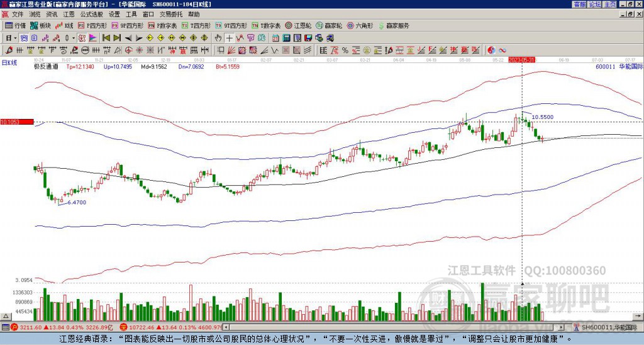Open the 板块 sector view
Screen dimensions: 644x345
coord(40,25)
